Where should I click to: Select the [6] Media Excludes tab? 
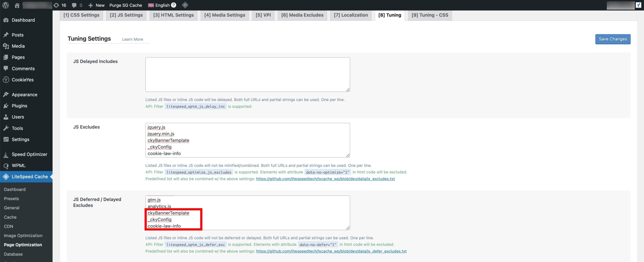point(302,15)
